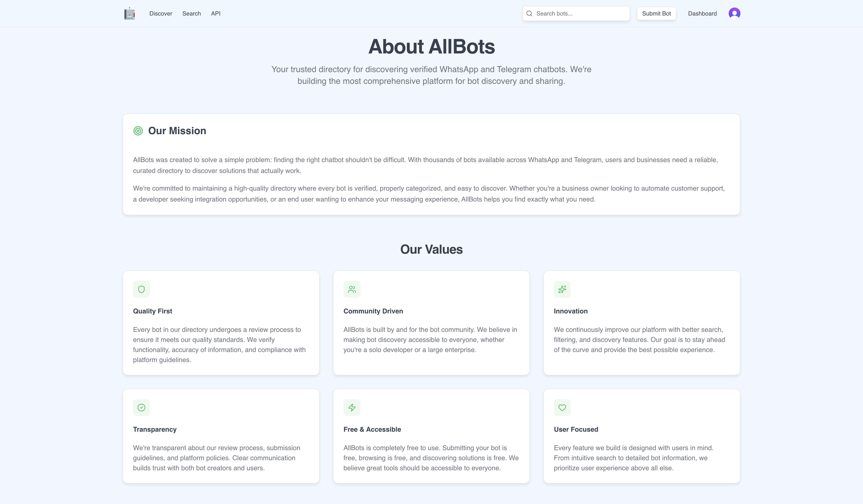
Task: Click the Our Mission target icon
Action: tap(138, 131)
